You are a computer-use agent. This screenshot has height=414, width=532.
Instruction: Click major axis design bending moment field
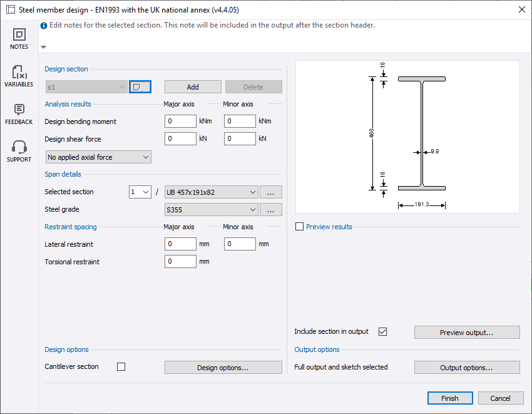pos(180,122)
